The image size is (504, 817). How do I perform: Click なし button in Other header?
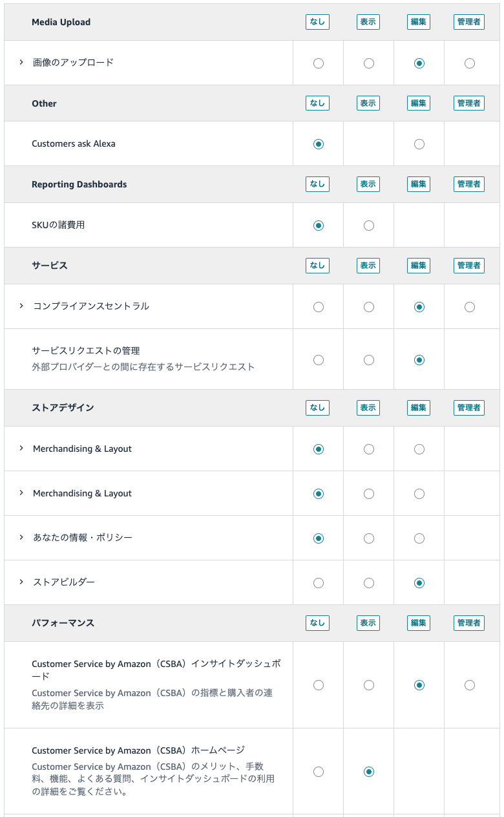[x=317, y=103]
